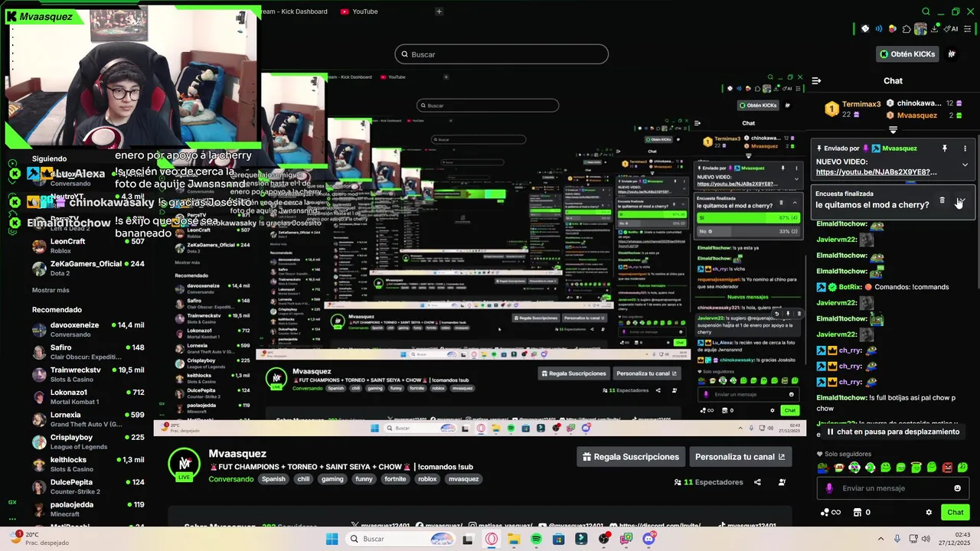Open the Windows Start menu
Screen dimensions: 980x551
[x=332, y=540]
